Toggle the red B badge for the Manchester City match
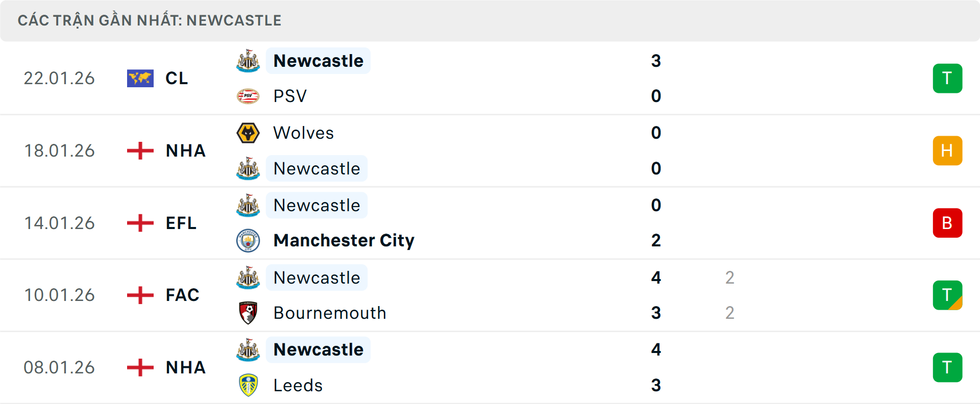 (x=947, y=223)
